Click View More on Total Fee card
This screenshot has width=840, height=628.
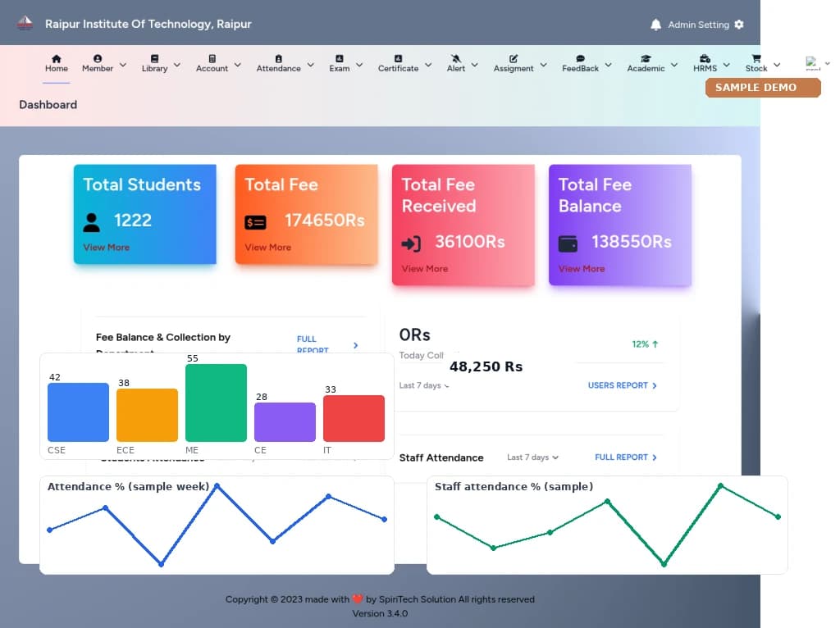coord(268,248)
